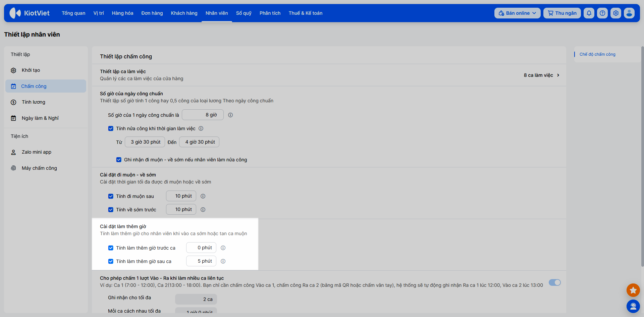Click the Khởi tạo gear icon
This screenshot has width=644, height=317.
13,70
